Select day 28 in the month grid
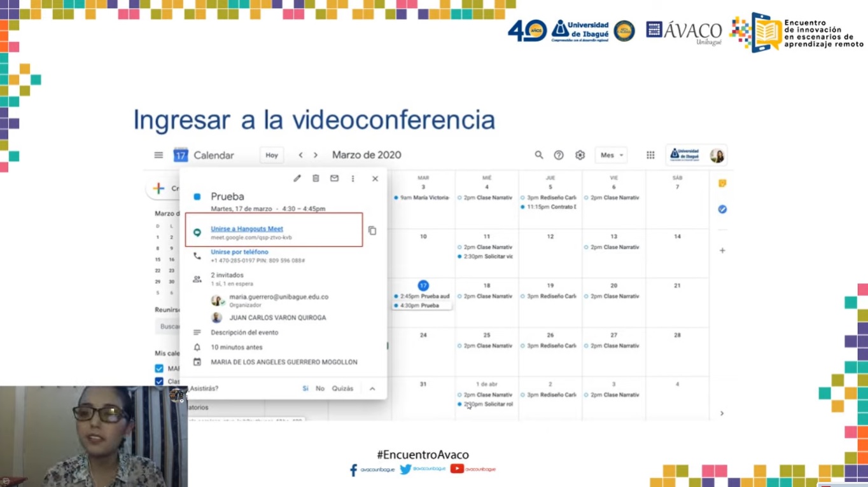Image resolution: width=868 pixels, height=487 pixels. [x=677, y=335]
